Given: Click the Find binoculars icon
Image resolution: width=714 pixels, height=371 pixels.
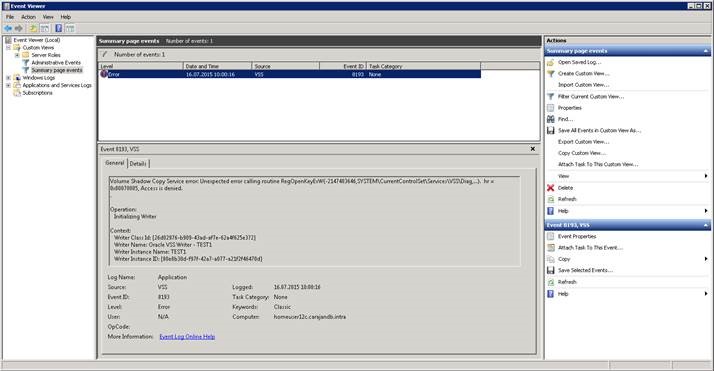Looking at the screenshot, I should click(551, 119).
